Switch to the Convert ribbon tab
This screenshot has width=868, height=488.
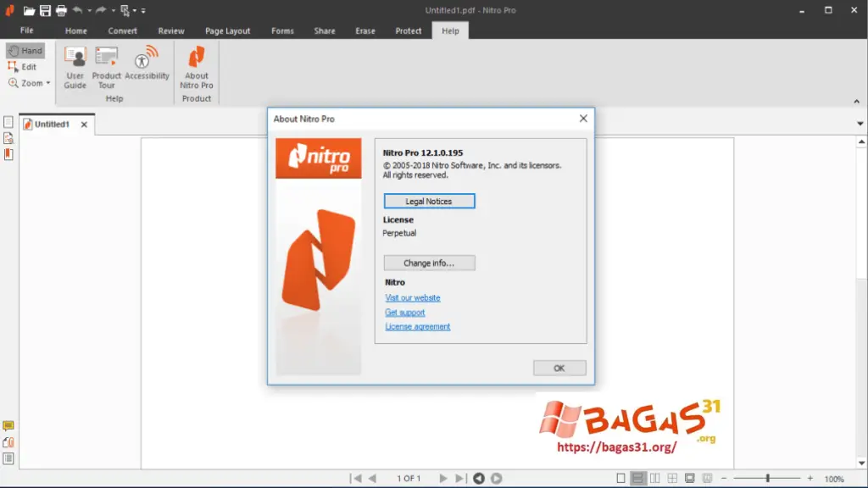point(122,30)
